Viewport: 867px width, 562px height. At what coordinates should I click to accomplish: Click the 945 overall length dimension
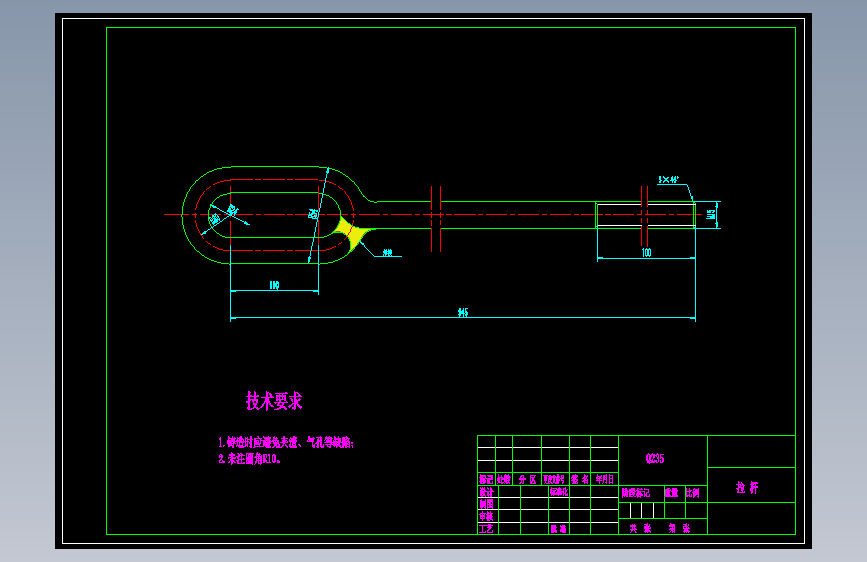click(463, 313)
